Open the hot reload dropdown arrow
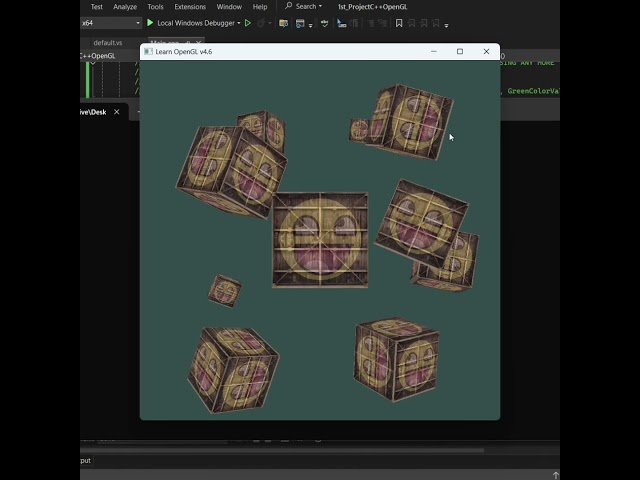This screenshot has width=640, height=480. (x=269, y=23)
